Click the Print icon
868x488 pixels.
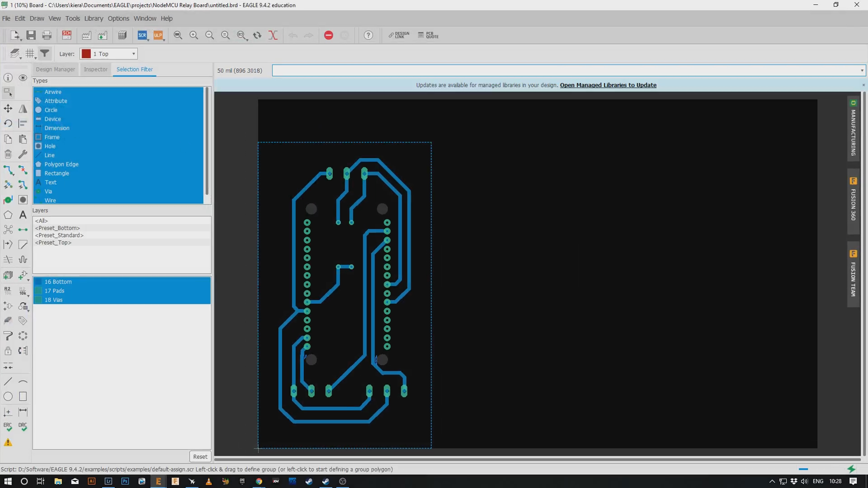tap(47, 35)
